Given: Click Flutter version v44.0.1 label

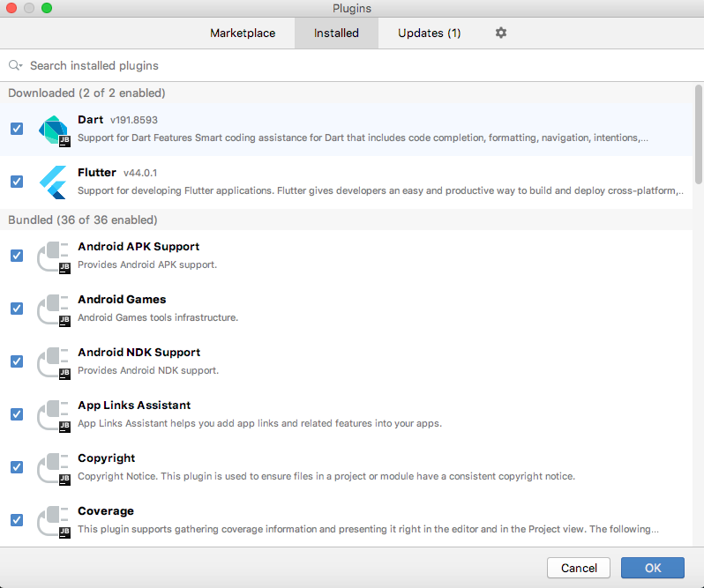Looking at the screenshot, I should coord(140,173).
